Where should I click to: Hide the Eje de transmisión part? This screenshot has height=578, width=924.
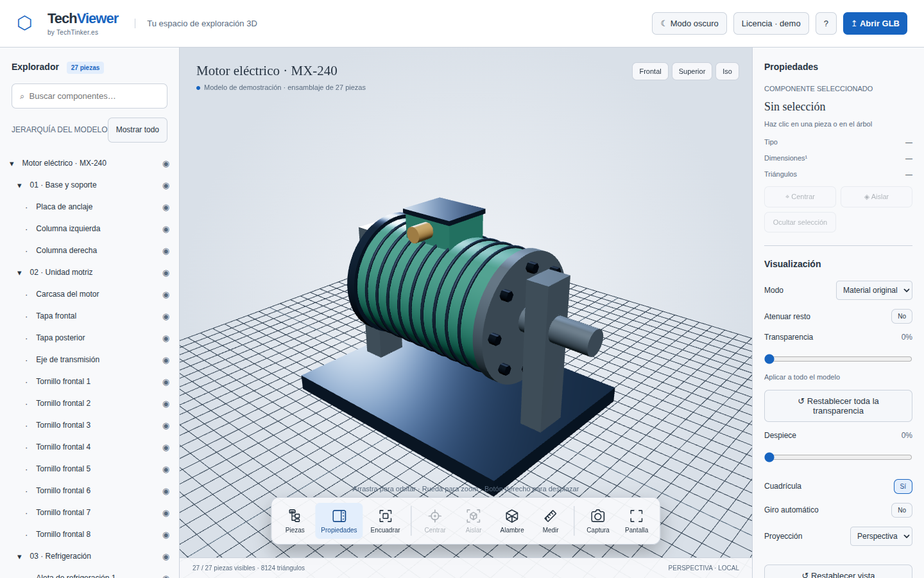(166, 360)
